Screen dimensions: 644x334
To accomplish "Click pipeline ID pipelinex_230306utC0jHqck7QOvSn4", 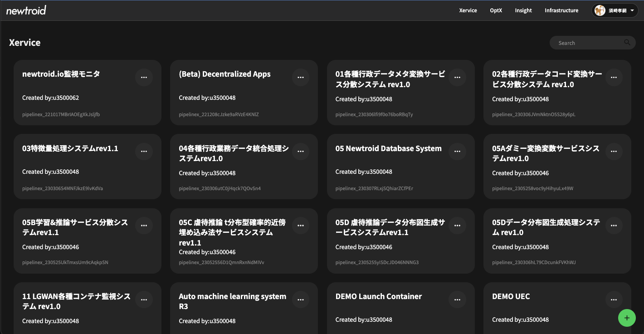I will pos(220,188).
